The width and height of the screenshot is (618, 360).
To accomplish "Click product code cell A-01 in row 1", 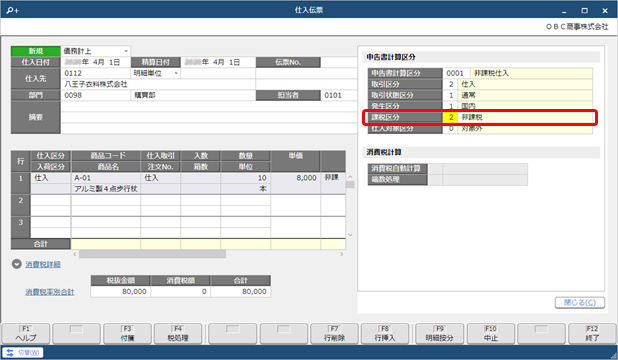I will 106,178.
